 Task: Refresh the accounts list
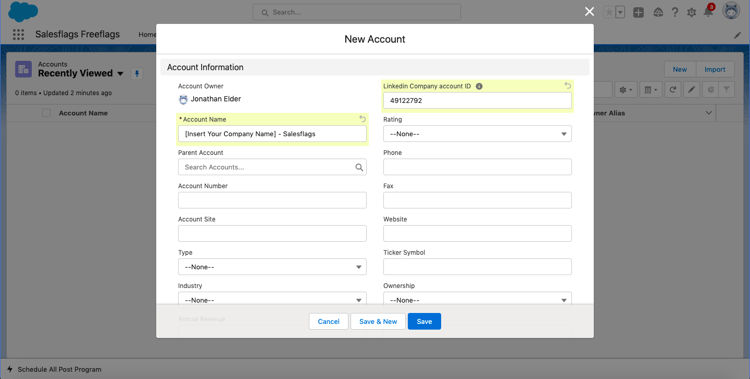pyautogui.click(x=673, y=89)
